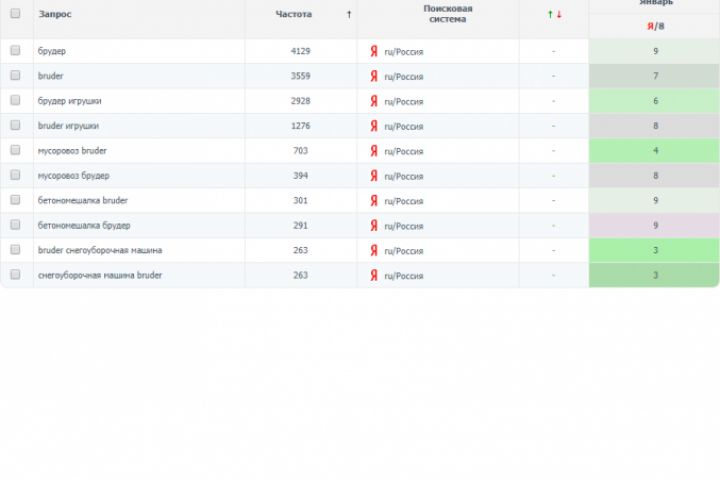Click the Поисковая система column header

click(448, 14)
